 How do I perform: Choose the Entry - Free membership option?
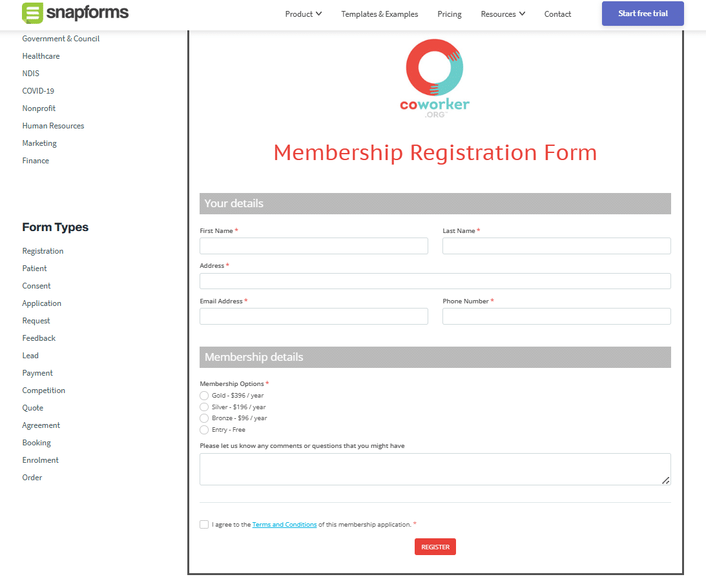click(203, 429)
